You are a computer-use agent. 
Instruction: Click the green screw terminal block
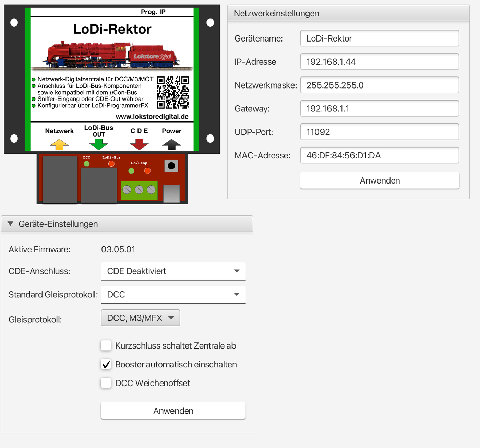(x=139, y=190)
